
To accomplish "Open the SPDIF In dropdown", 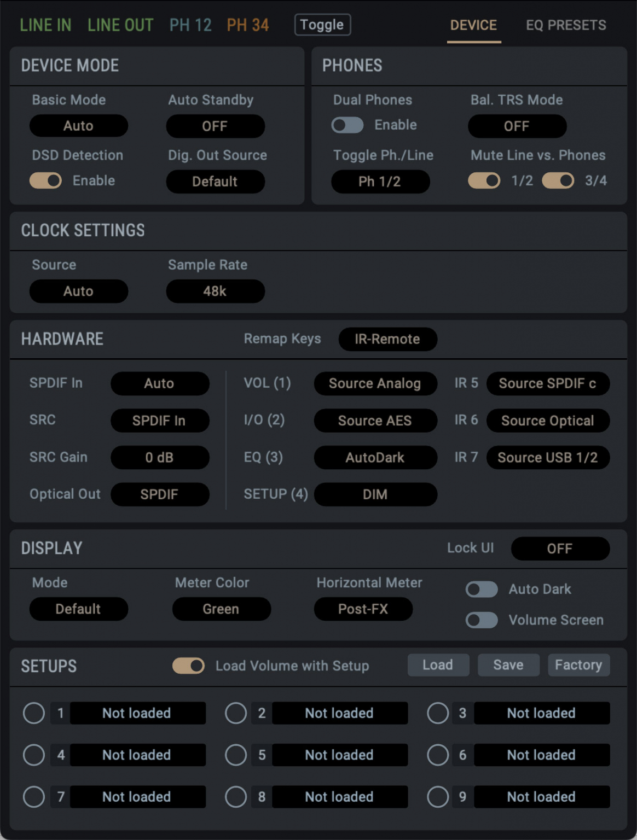I will coord(160,383).
